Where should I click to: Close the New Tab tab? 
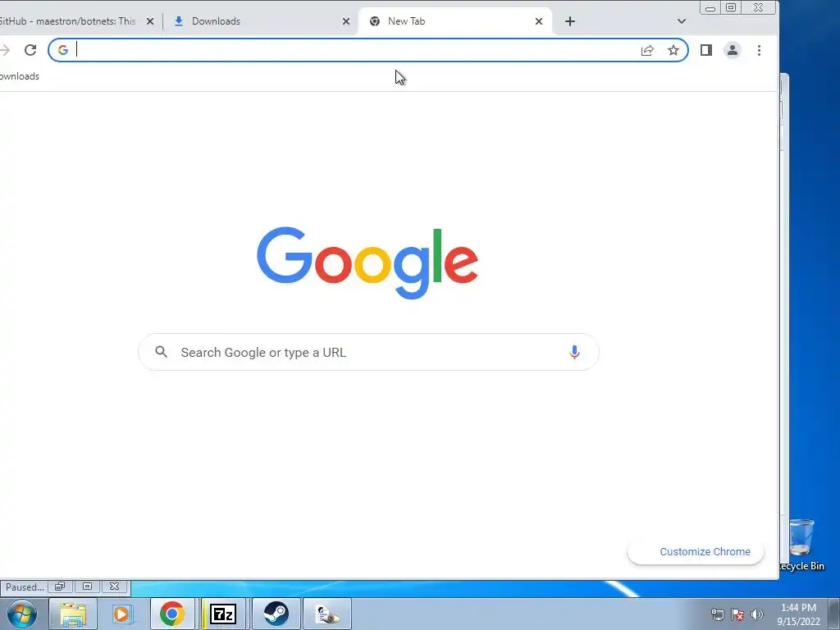[539, 21]
